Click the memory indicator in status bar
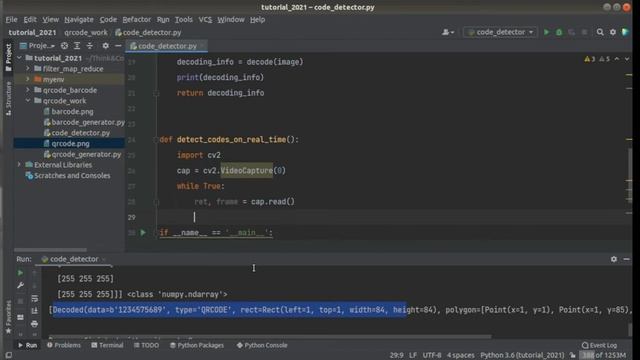The image size is (640, 360). [603, 355]
